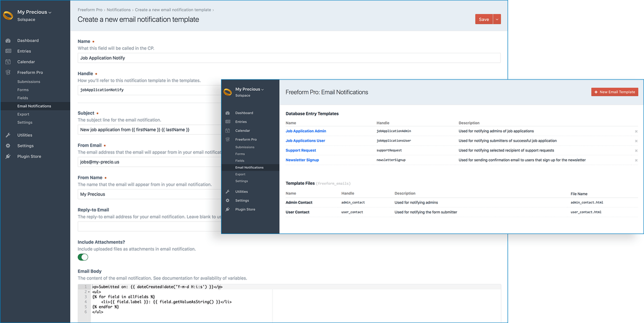Go to Submissions in the template editor sidebar

tap(28, 82)
